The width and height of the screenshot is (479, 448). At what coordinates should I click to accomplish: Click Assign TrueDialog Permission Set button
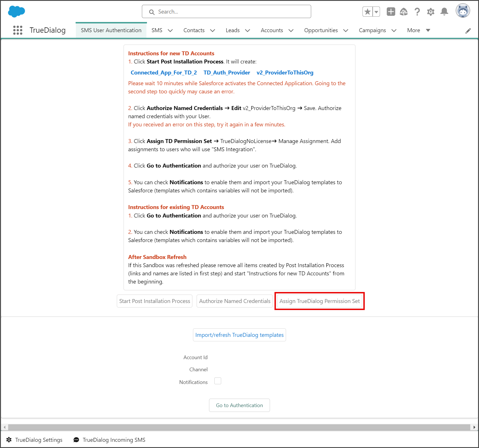point(320,301)
